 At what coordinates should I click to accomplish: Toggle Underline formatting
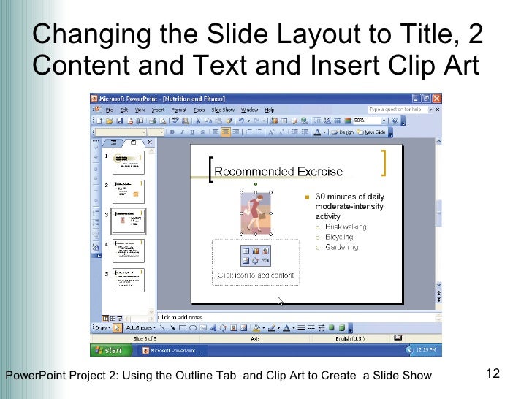(192, 132)
